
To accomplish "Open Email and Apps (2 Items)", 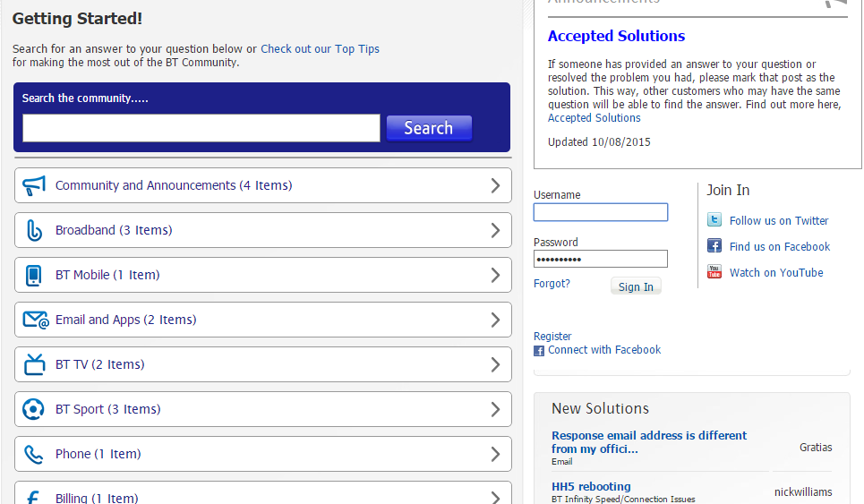I will tap(125, 320).
